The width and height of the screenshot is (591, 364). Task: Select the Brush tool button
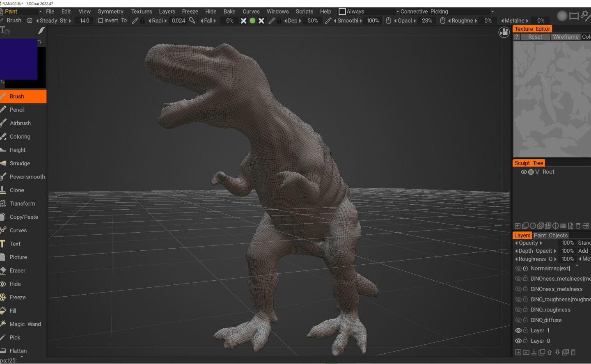click(x=23, y=96)
